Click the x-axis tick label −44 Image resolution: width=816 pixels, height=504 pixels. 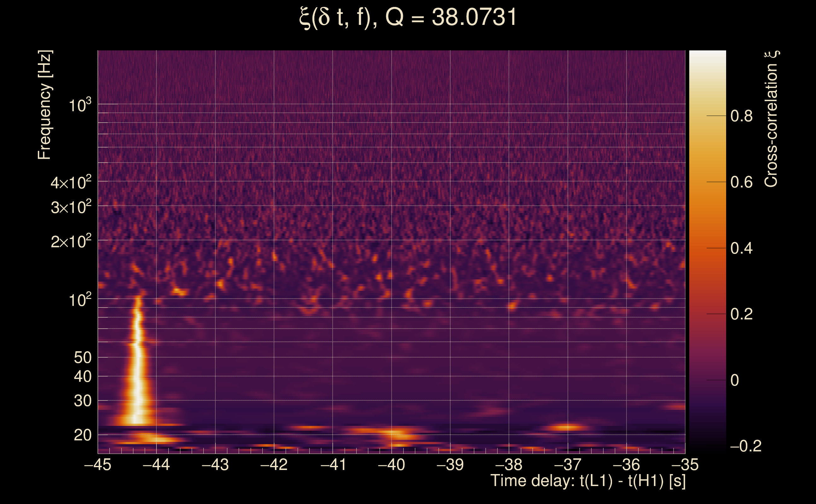[156, 465]
